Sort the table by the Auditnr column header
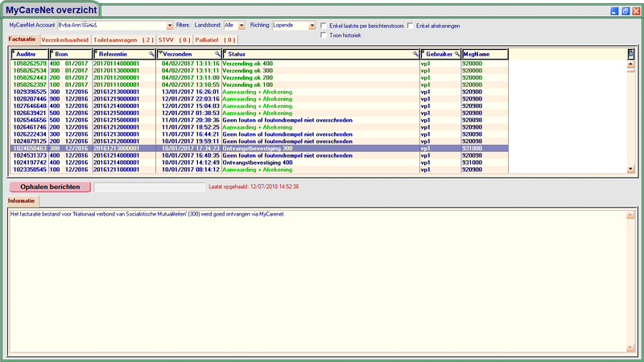 tap(30, 54)
